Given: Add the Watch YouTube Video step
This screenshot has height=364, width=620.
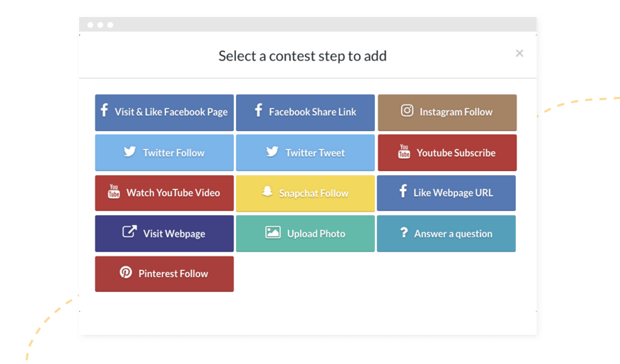Looking at the screenshot, I should 165,193.
